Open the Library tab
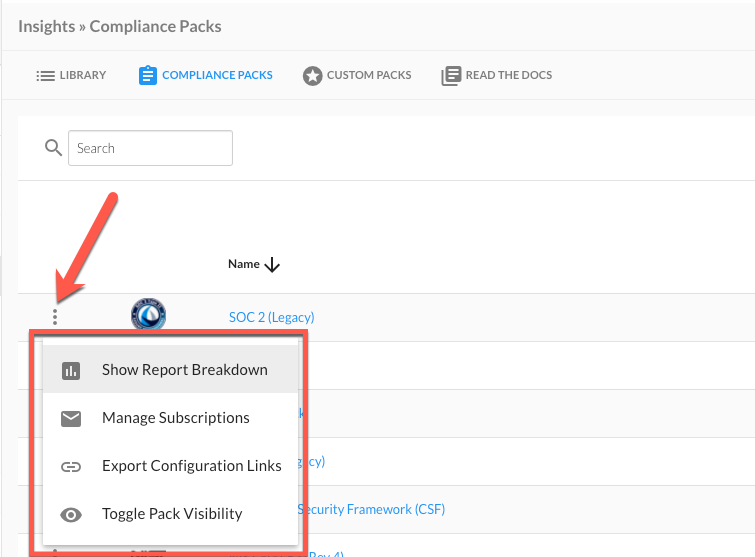This screenshot has width=755, height=557. tap(71, 76)
